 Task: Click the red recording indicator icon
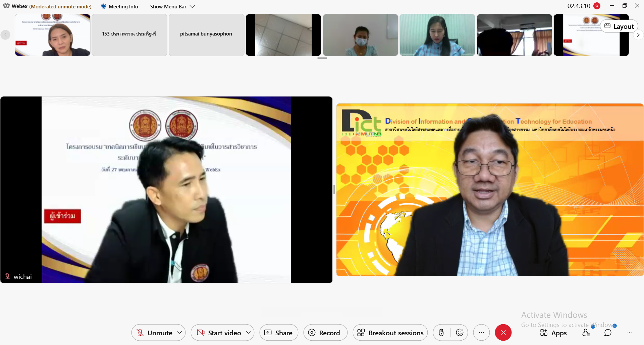(597, 6)
